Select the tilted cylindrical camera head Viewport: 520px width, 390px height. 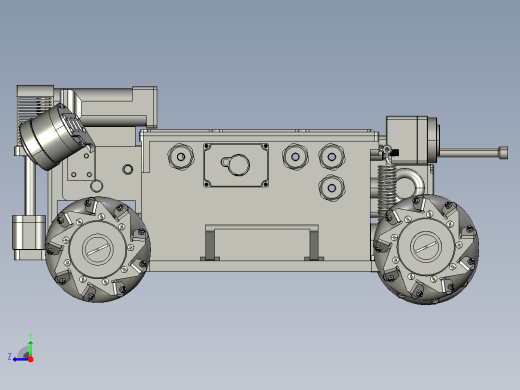[x=55, y=136]
